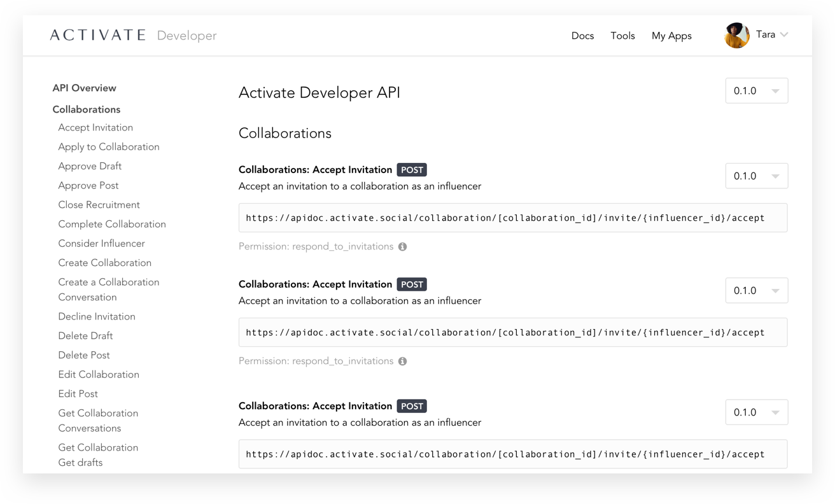Open Create Collaboration in sidebar
835x504 pixels.
[105, 263]
